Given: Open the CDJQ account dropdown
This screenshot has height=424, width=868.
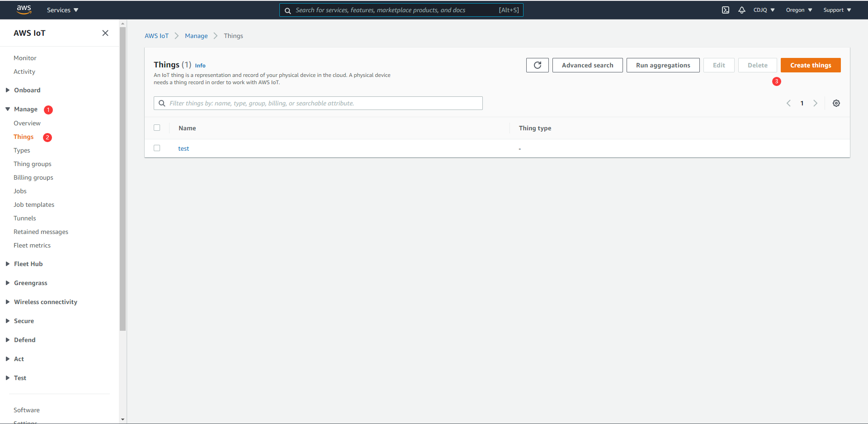Looking at the screenshot, I should click(764, 10).
